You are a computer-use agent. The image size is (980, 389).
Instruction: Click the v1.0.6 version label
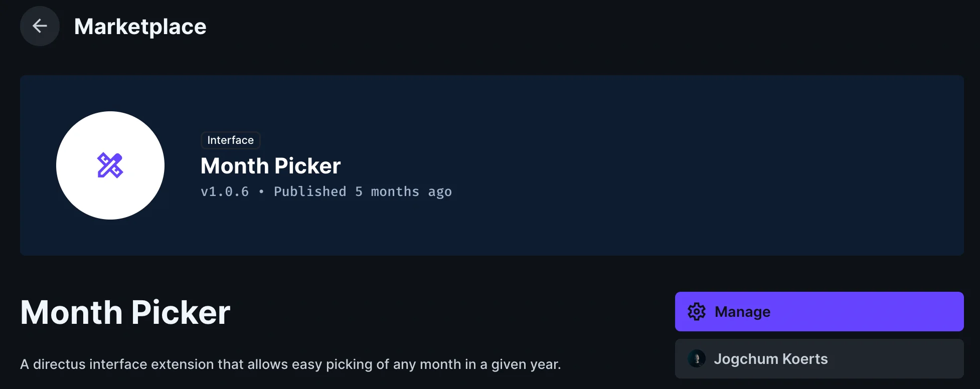pyautogui.click(x=225, y=191)
